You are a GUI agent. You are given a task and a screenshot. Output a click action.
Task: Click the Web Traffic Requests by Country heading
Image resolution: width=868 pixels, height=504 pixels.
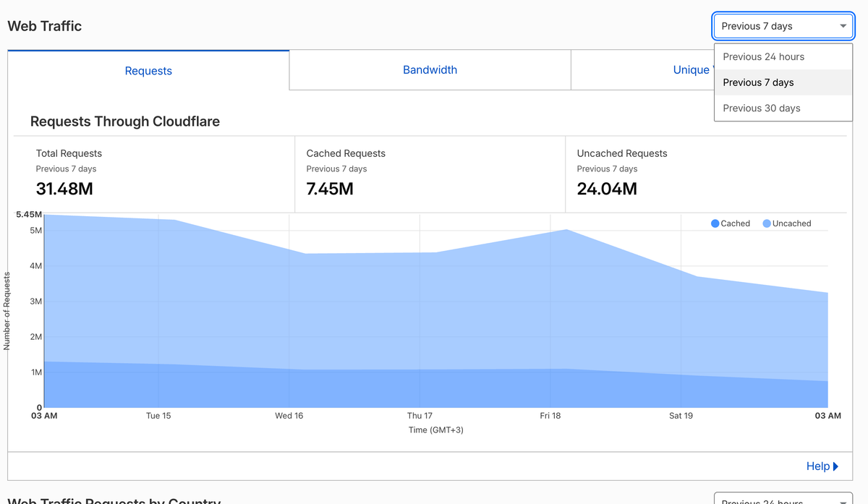[x=114, y=500]
